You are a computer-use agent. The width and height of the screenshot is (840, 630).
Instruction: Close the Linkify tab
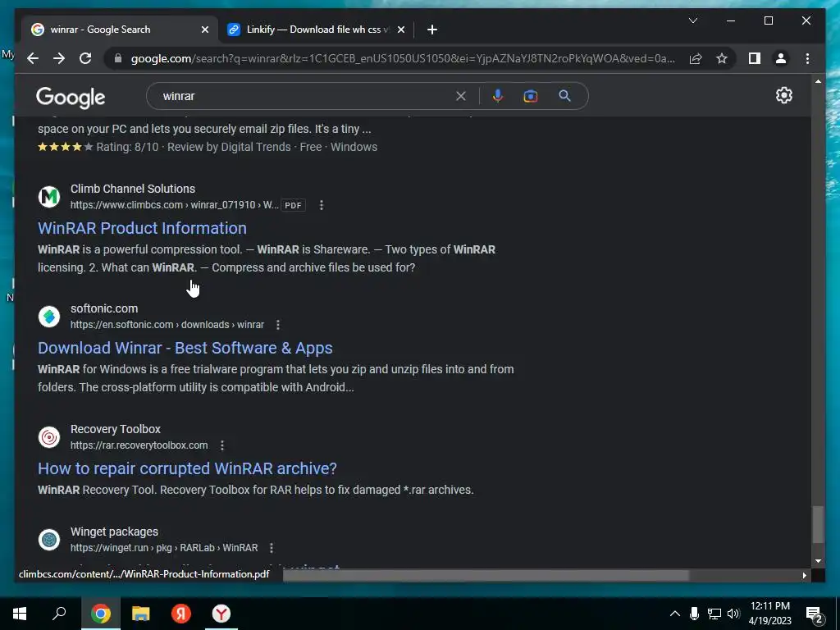tap(400, 30)
